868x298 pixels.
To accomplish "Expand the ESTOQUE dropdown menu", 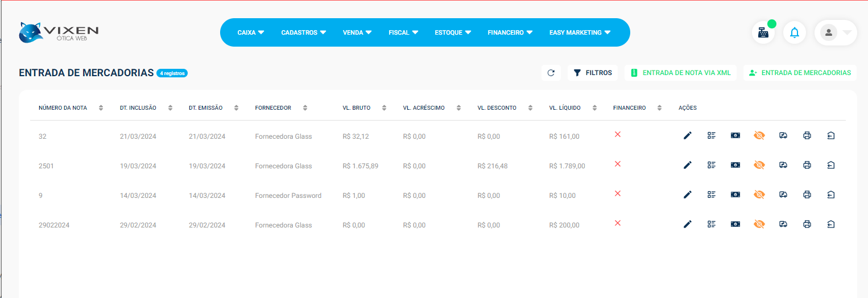I will click(453, 32).
